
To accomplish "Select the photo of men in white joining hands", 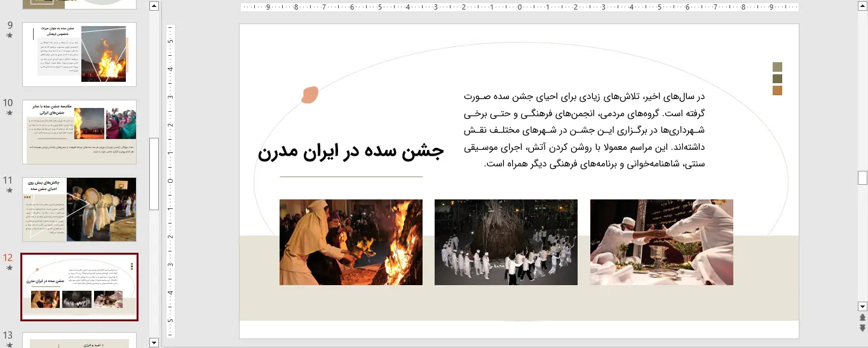I will point(661,242).
